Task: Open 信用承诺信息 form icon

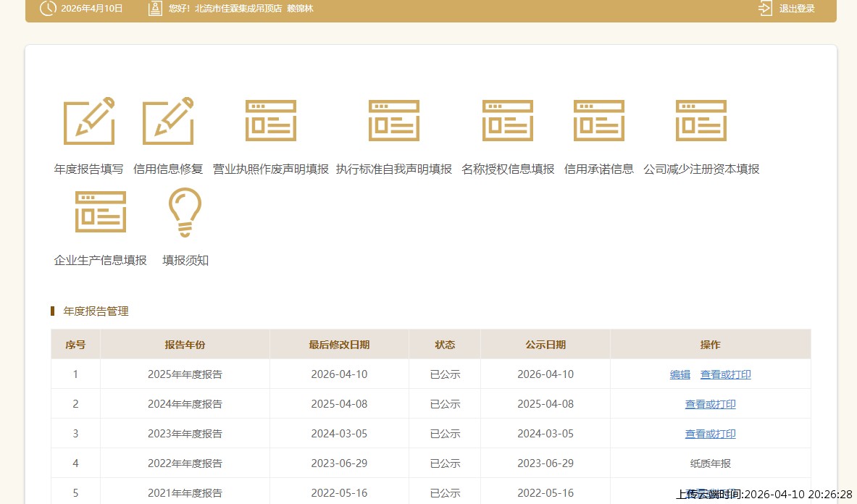Action: [x=599, y=120]
